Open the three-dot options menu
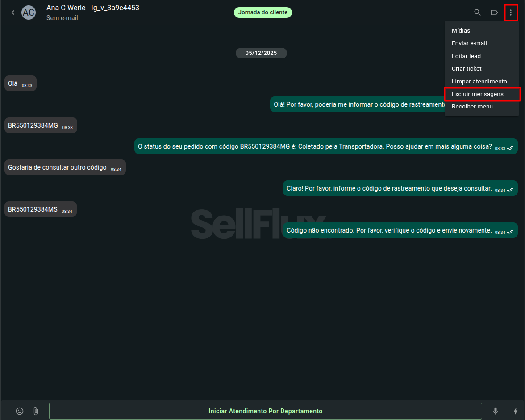Viewport: 525px width, 420px height. tap(511, 12)
